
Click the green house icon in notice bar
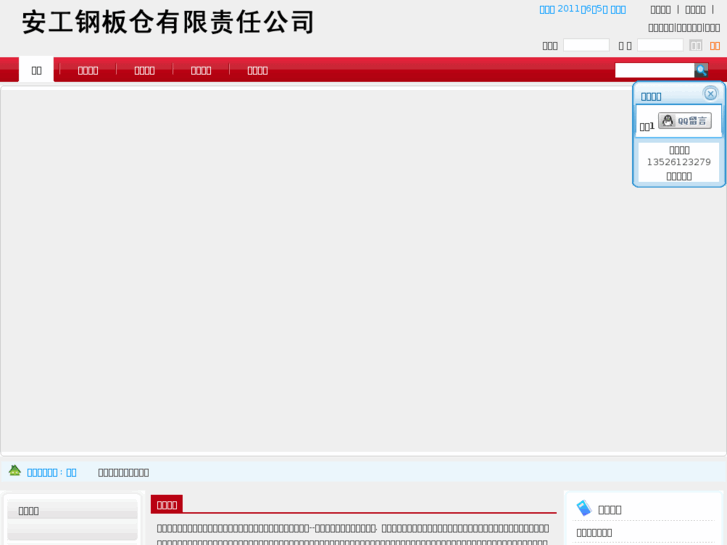(x=15, y=471)
